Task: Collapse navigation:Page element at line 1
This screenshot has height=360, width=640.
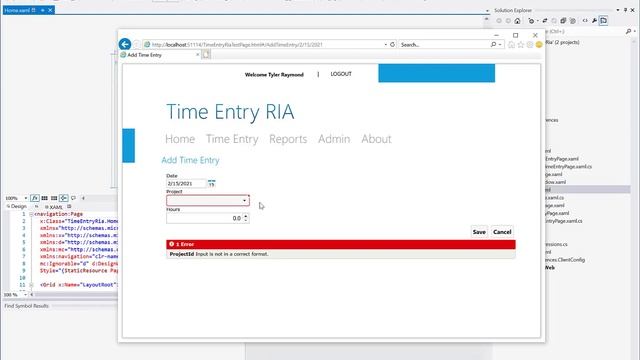Action: [x=31, y=214]
